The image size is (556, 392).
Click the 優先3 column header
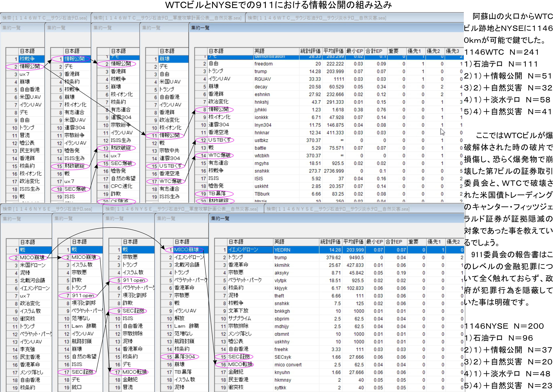pyautogui.click(x=452, y=51)
